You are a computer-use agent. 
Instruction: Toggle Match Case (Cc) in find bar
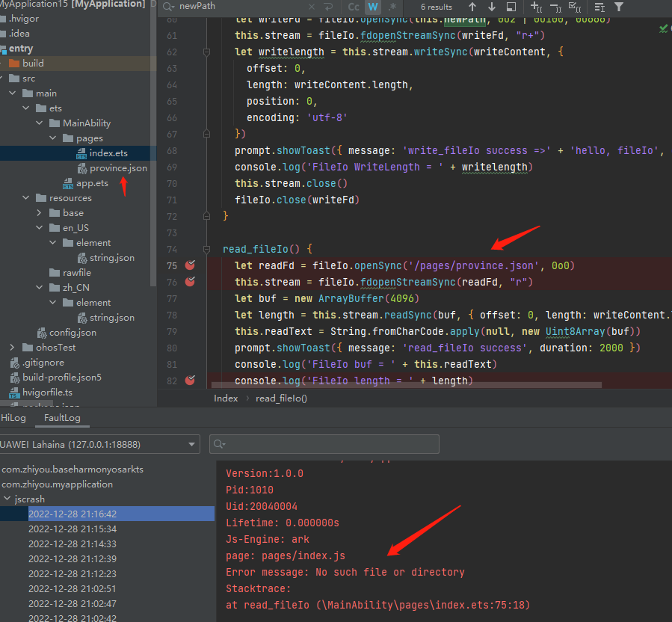(x=354, y=7)
